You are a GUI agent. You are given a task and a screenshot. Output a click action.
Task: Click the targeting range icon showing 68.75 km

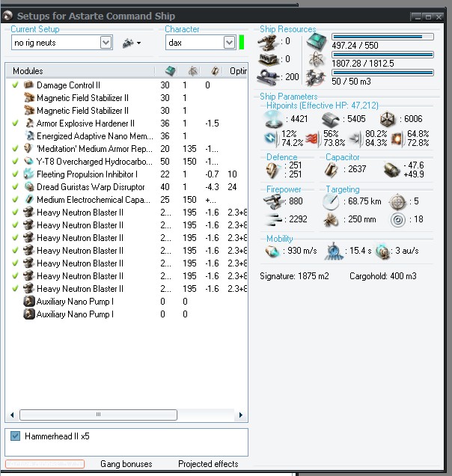[x=331, y=202]
